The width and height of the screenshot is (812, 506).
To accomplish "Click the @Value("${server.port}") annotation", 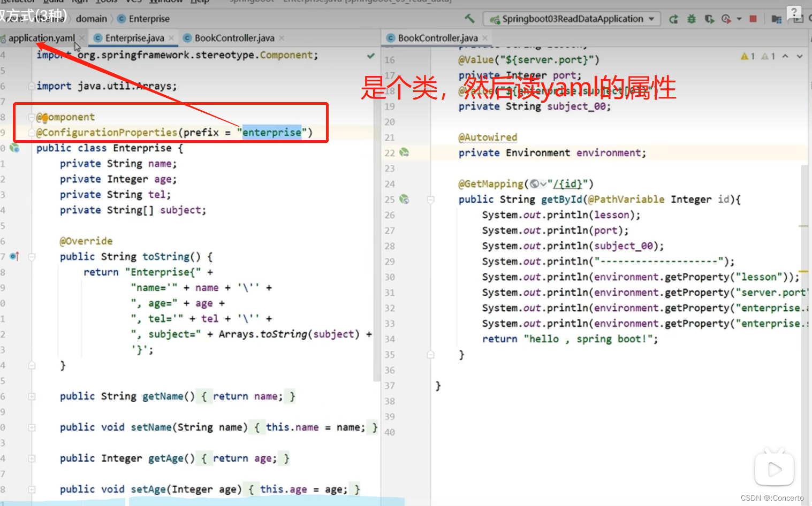I will pos(529,60).
